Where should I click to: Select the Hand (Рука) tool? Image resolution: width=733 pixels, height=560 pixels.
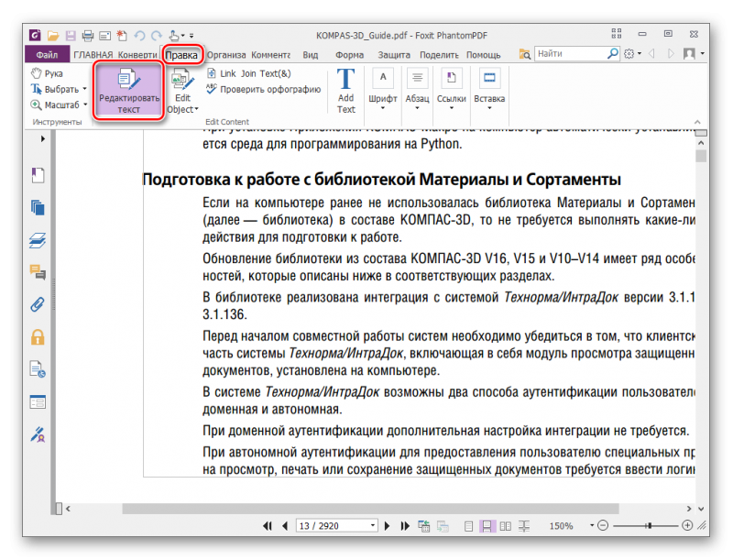[47, 73]
